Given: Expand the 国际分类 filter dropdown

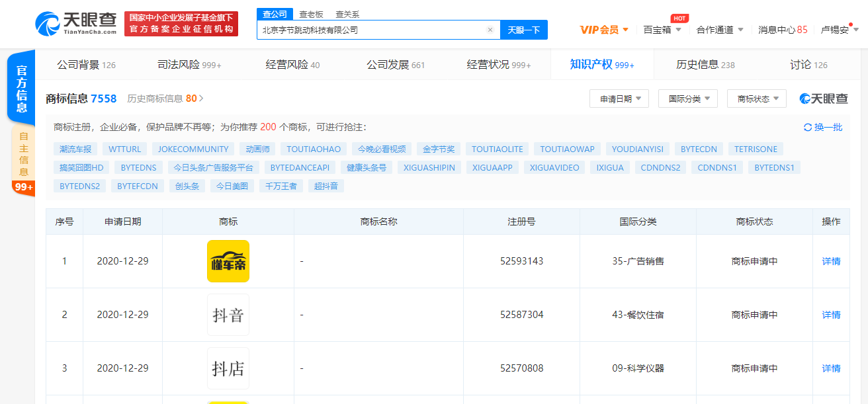Looking at the screenshot, I should [x=688, y=99].
